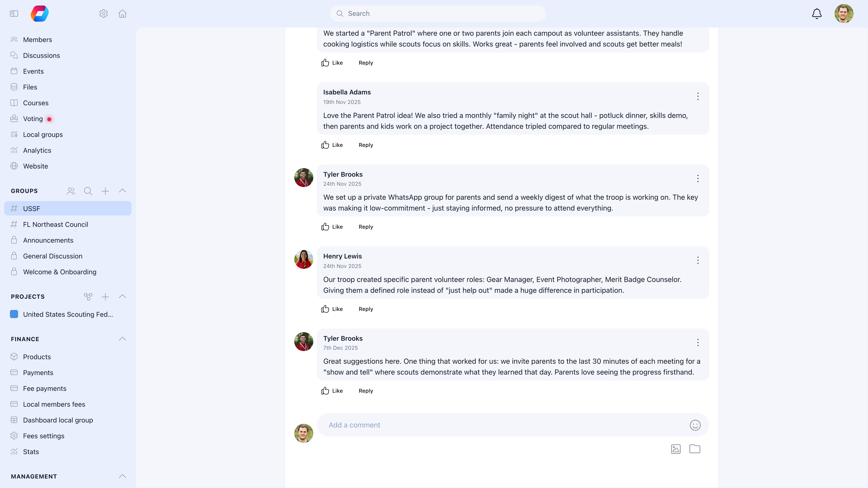The image size is (868, 488).
Task: Open the emoji picker in the comment box
Action: pyautogui.click(x=695, y=425)
